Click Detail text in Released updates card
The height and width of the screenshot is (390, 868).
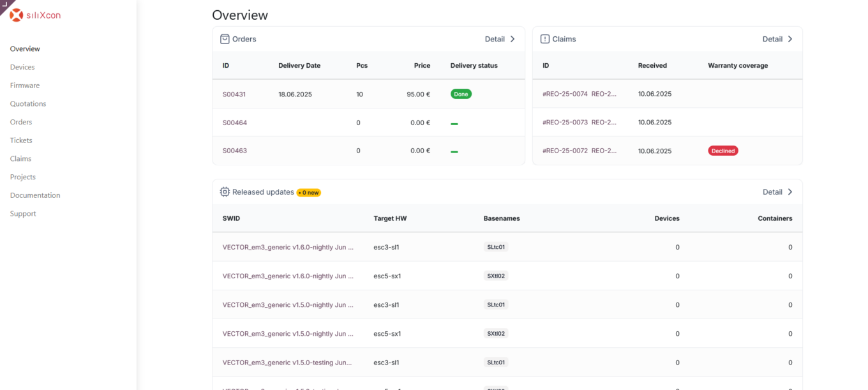[x=772, y=191]
